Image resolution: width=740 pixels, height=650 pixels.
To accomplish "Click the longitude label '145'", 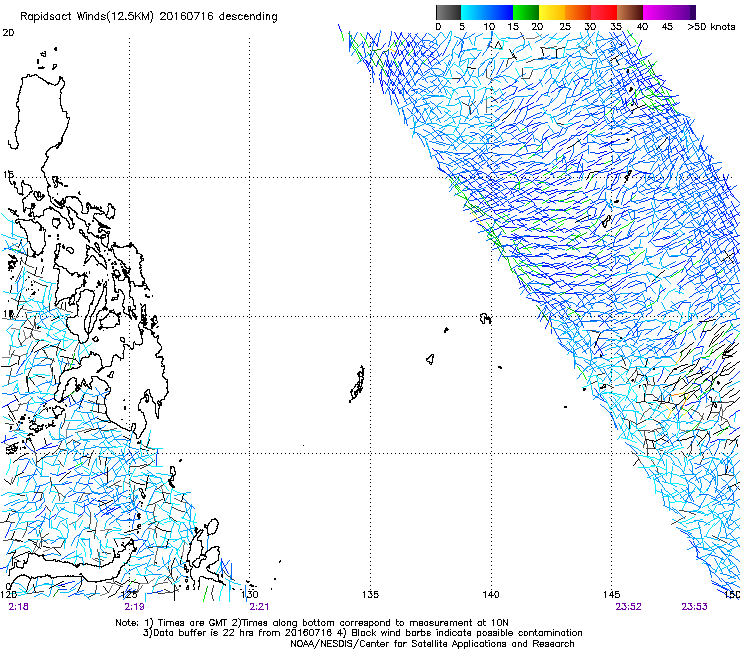I will [x=612, y=594].
